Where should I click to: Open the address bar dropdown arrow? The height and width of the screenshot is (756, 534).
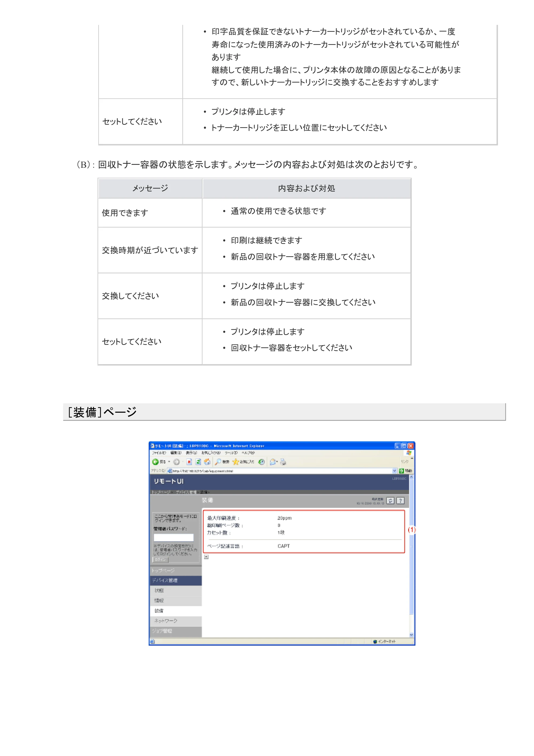395,471
